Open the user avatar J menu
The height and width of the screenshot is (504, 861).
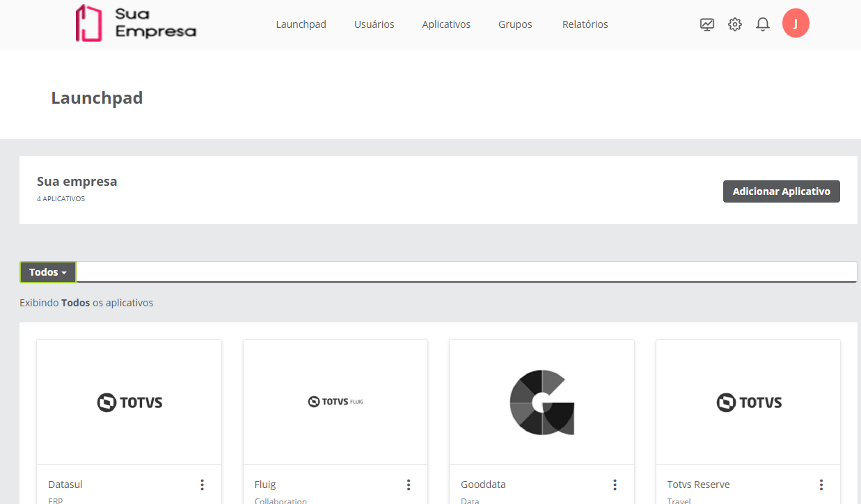(x=796, y=24)
